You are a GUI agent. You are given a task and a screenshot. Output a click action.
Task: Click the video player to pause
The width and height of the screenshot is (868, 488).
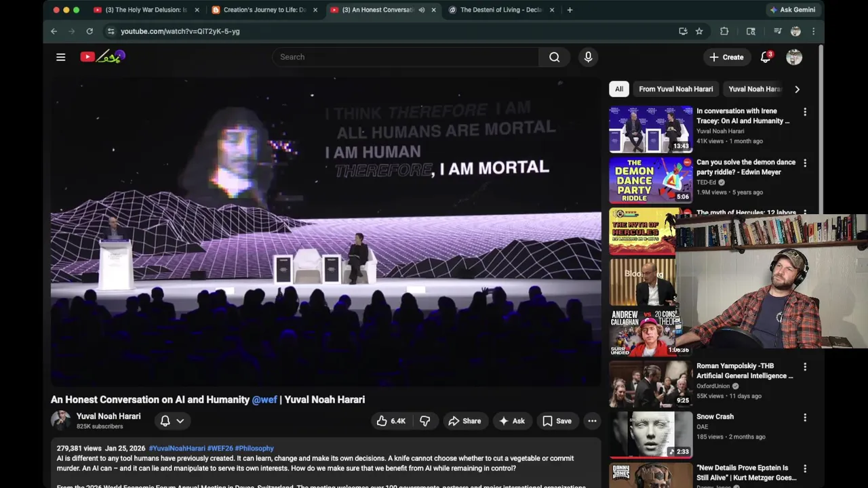(x=325, y=231)
